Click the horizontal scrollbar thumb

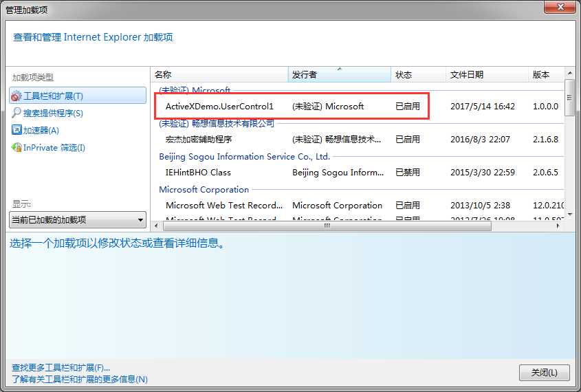327,226
